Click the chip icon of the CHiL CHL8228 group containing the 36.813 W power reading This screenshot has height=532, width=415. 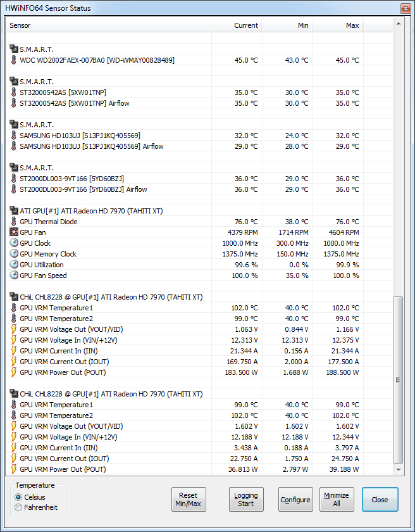(x=14, y=394)
